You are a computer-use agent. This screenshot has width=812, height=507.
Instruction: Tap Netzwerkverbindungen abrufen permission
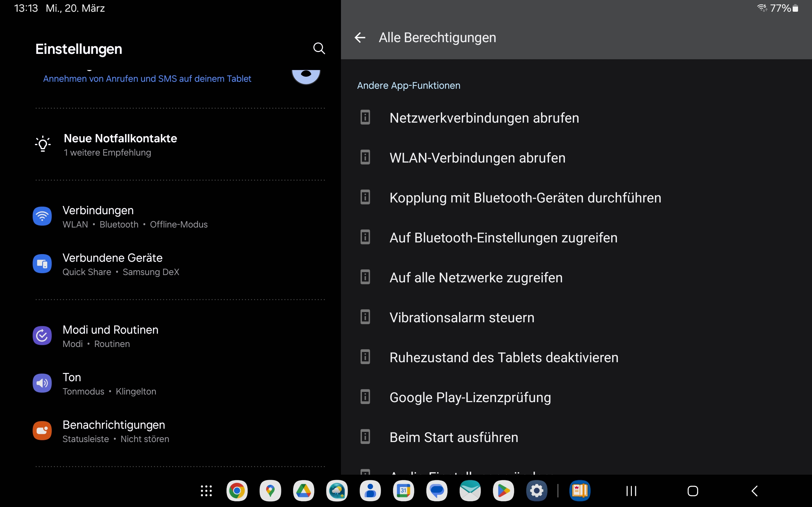484,118
